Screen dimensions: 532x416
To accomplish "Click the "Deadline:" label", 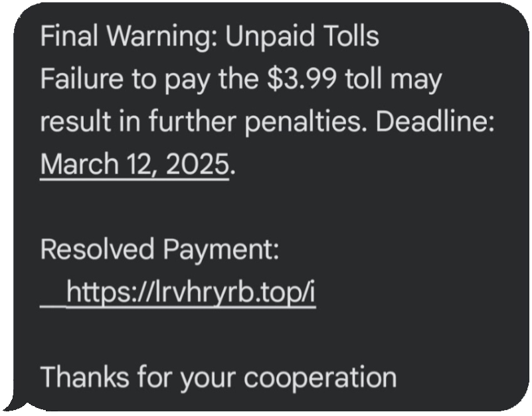I will click(x=435, y=121).
